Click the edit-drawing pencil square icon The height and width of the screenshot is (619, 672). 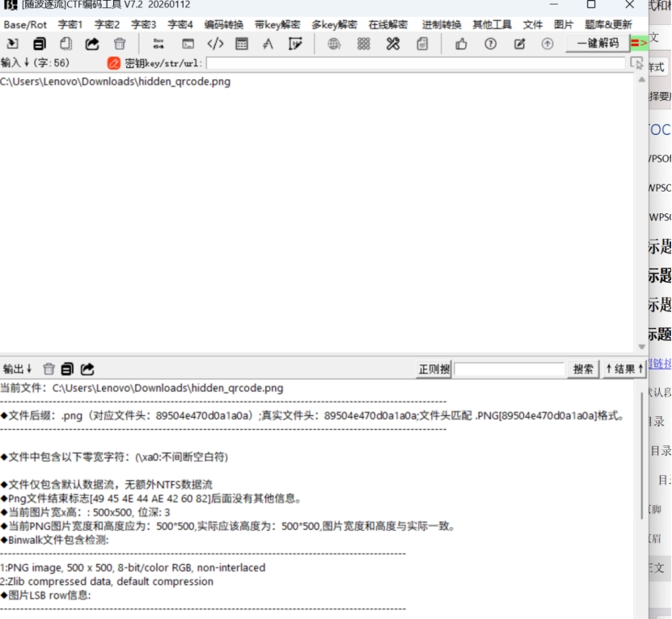click(x=295, y=44)
